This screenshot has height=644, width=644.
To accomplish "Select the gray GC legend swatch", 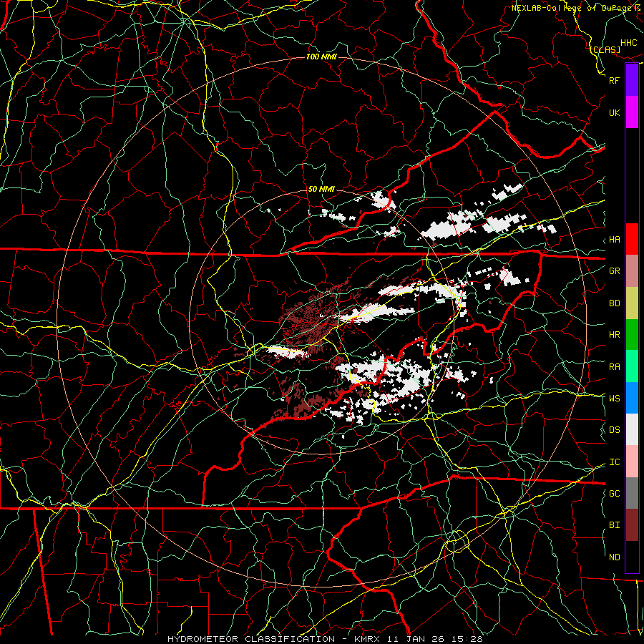I will click(632, 493).
